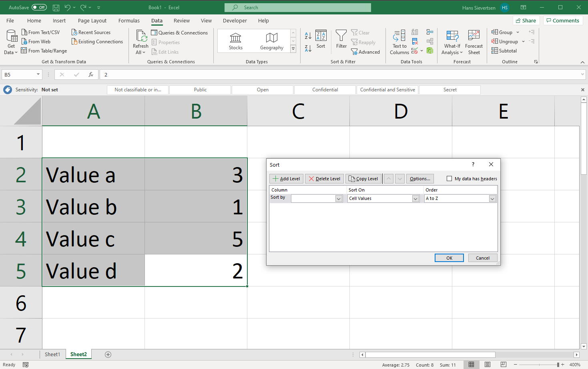Collapse the ribbon
This screenshot has width=588, height=369.
point(582,62)
